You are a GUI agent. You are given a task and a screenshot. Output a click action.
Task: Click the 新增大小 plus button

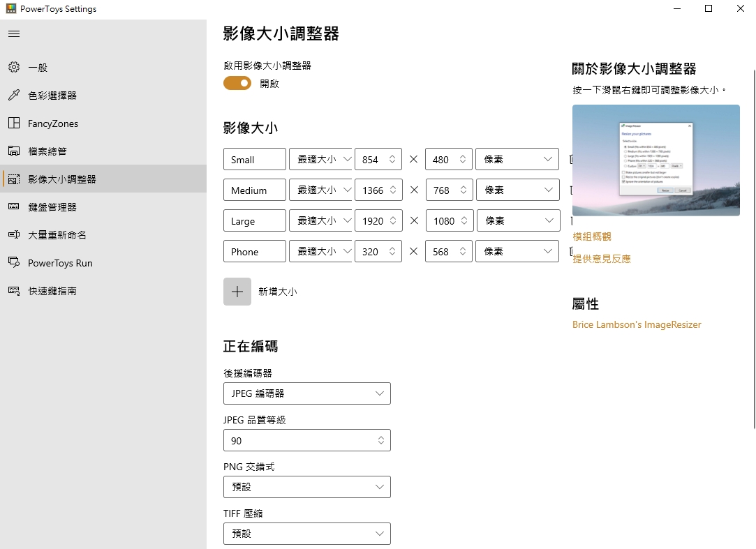pyautogui.click(x=237, y=292)
